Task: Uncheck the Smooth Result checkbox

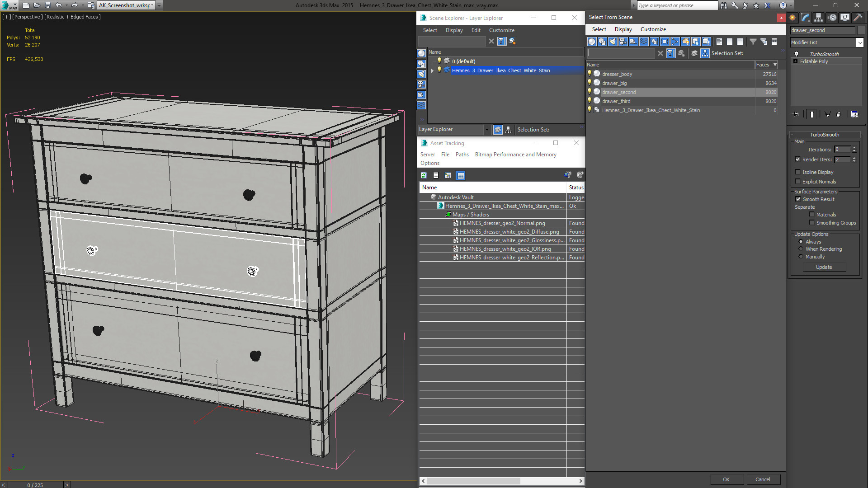Action: (798, 199)
